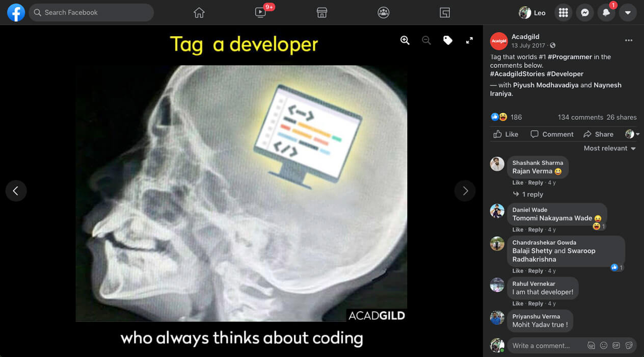Open the Messenger icon
The image size is (644, 357).
tap(585, 13)
